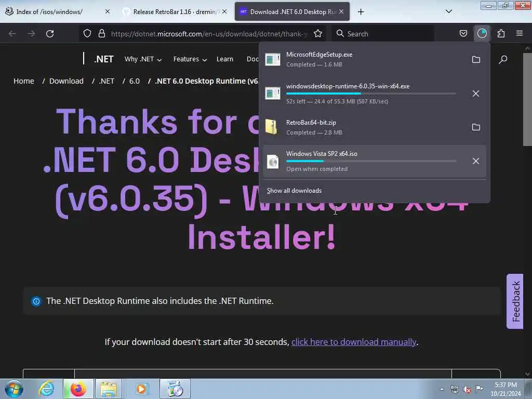Open Windows Explorer from the taskbar

108,389
